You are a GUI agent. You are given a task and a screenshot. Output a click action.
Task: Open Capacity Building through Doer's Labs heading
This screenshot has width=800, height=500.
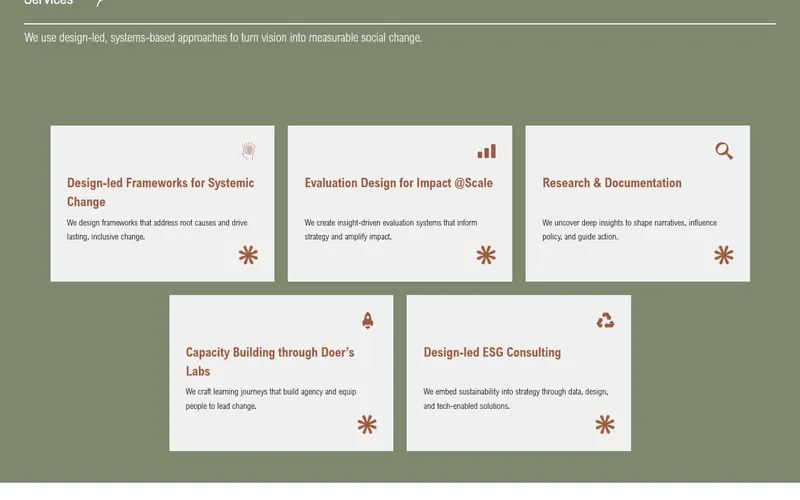click(270, 362)
